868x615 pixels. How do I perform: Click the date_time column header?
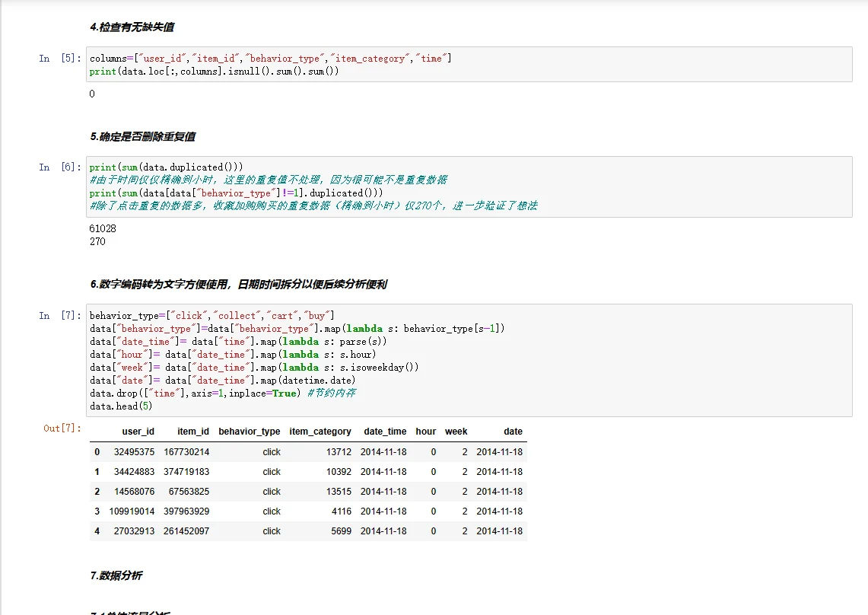coord(385,431)
